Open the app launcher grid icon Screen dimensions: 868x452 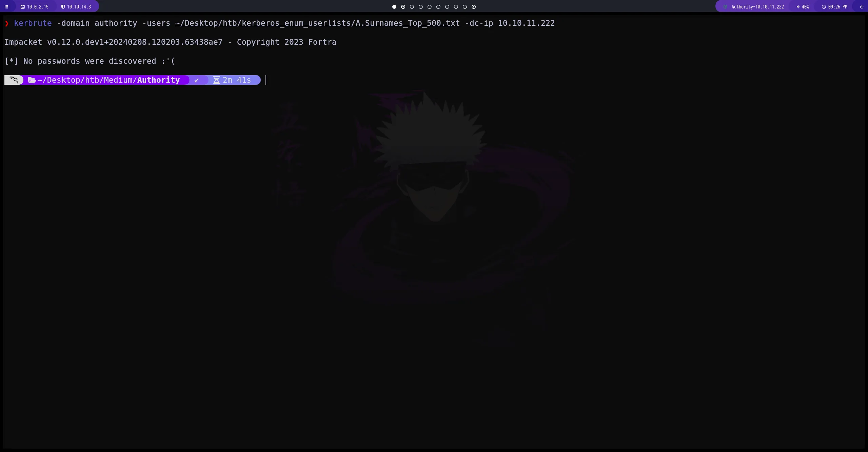(x=6, y=7)
